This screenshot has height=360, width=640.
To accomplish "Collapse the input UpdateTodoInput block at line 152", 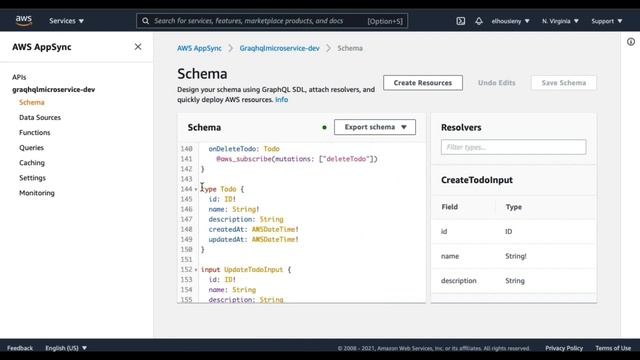I will coord(196,270).
